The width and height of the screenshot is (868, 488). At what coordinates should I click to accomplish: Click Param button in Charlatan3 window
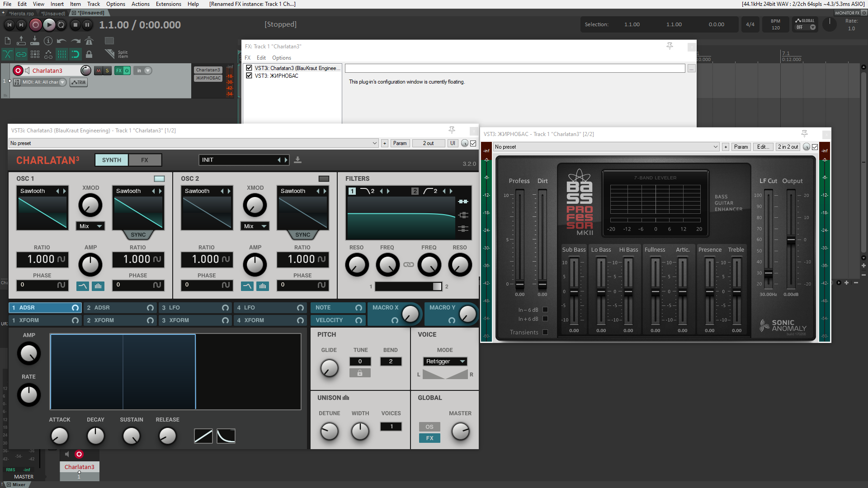coord(400,143)
